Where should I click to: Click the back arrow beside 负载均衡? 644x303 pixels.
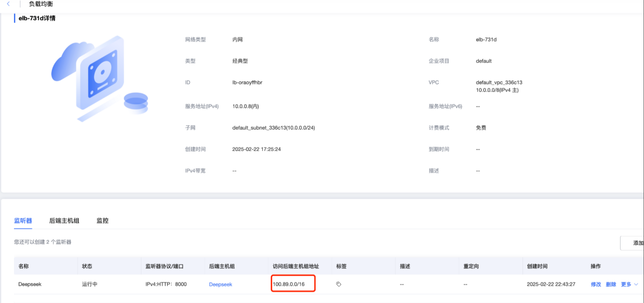point(8,4)
